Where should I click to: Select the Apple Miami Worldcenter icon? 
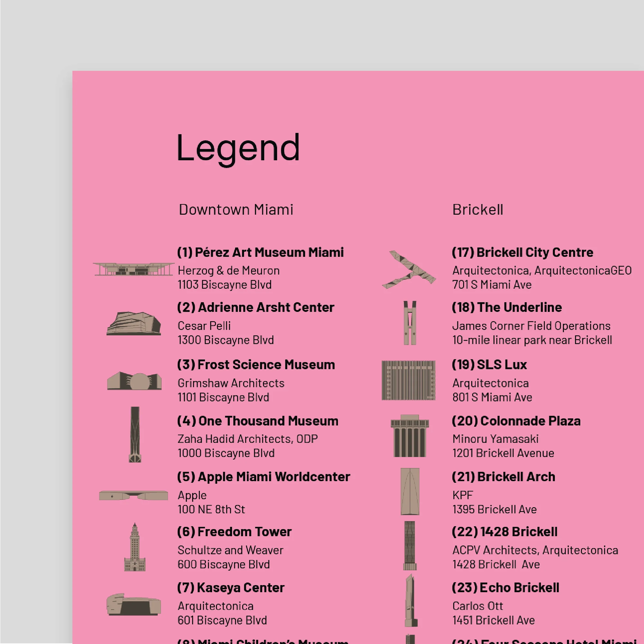tap(133, 495)
